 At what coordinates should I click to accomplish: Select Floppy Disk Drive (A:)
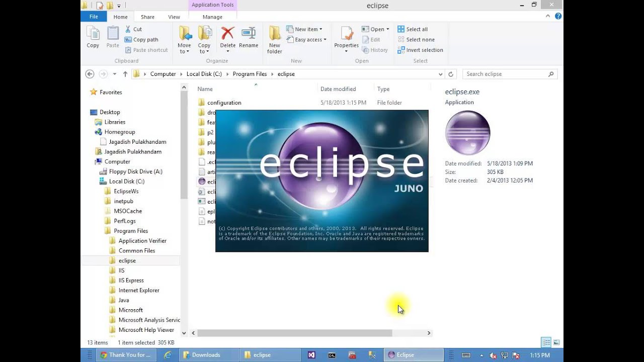click(x=135, y=171)
